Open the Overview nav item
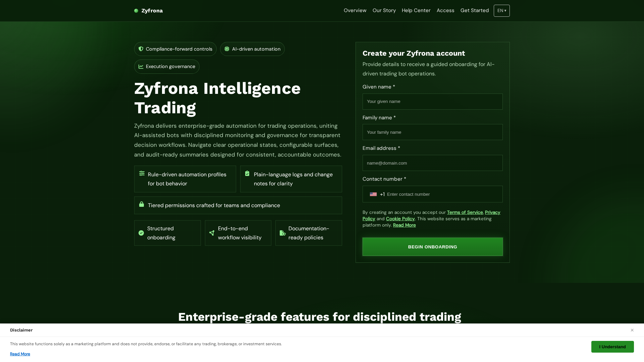The height and width of the screenshot is (362, 644). [355, 10]
